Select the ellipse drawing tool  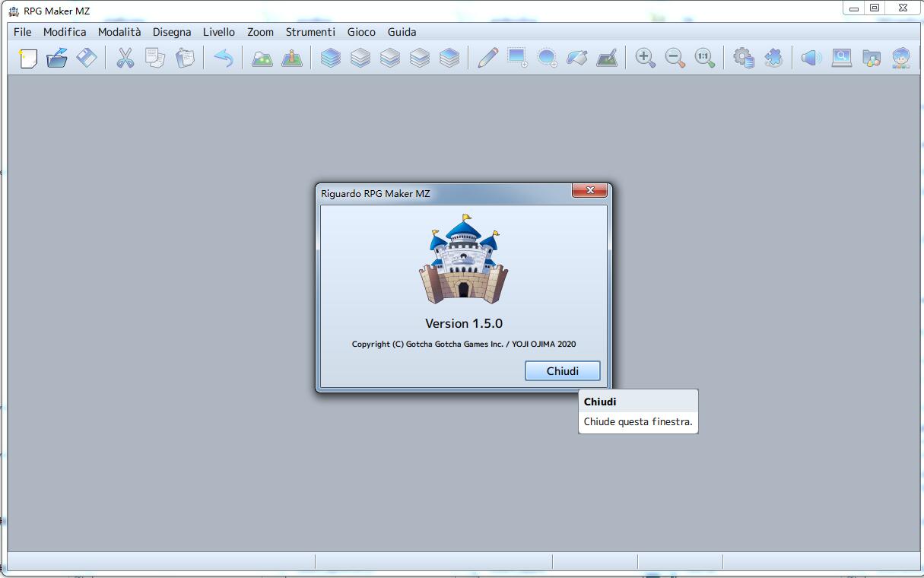pyautogui.click(x=547, y=58)
